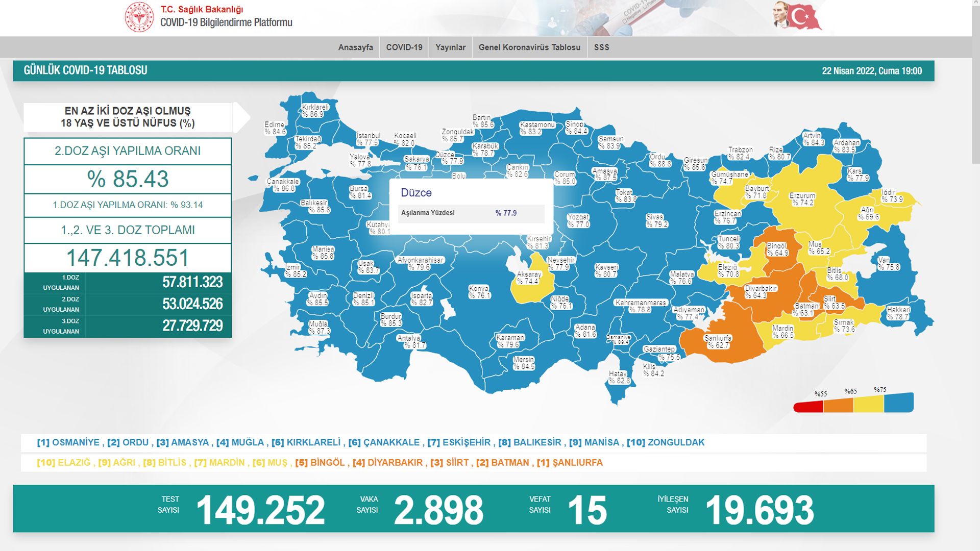This screenshot has width=980, height=551.
Task: Select Trabzon province on the map
Action: [740, 153]
